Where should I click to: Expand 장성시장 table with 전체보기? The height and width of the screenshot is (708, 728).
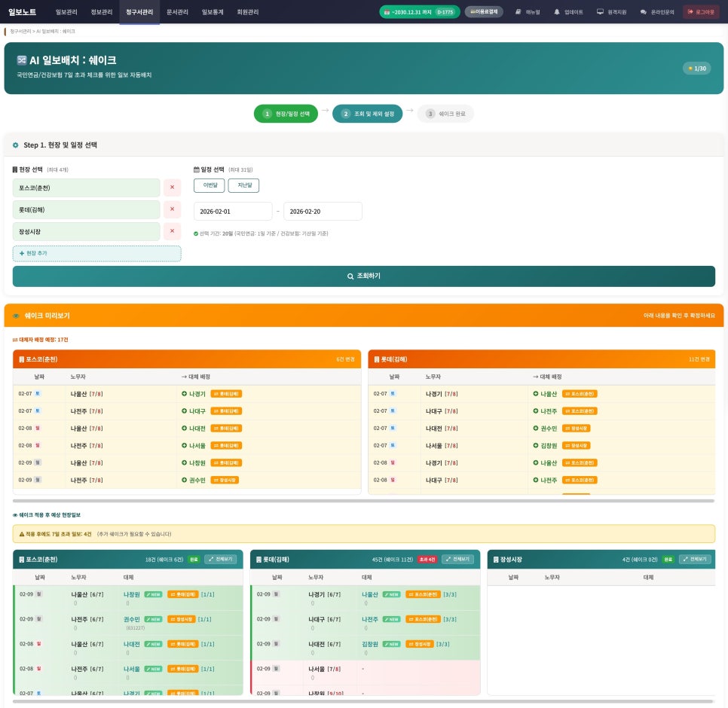694,560
